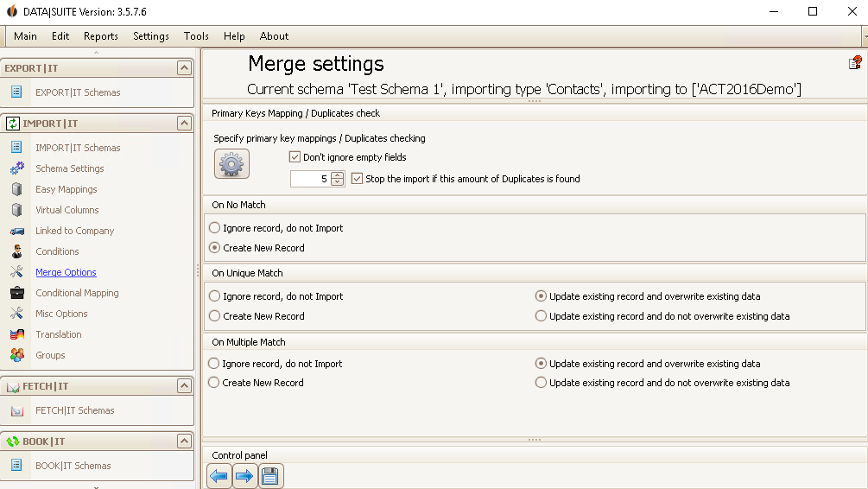Click the Linked to Company truck icon
Viewport: 868px width, 489px height.
click(17, 231)
